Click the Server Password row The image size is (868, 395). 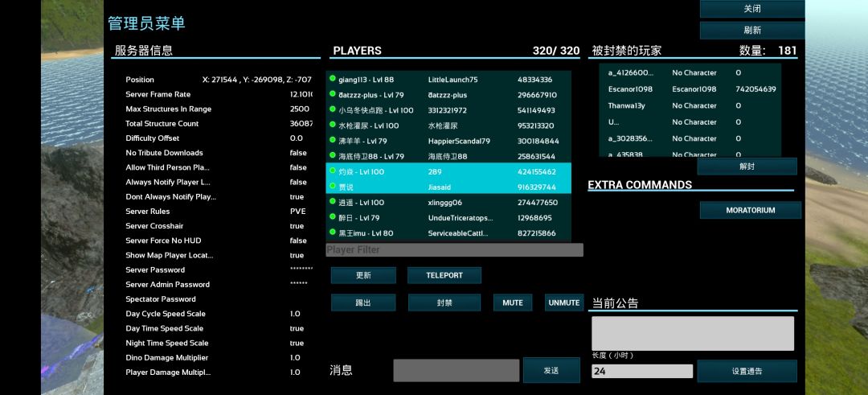coord(219,270)
